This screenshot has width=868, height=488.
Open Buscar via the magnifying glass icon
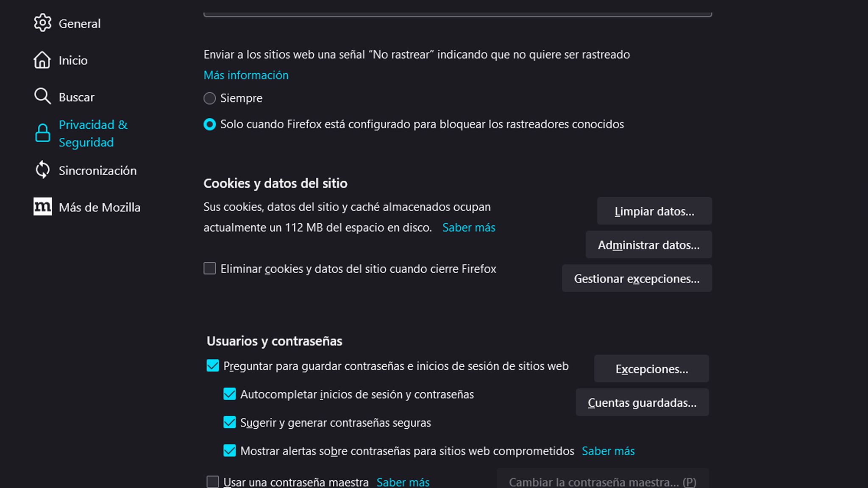[42, 97]
